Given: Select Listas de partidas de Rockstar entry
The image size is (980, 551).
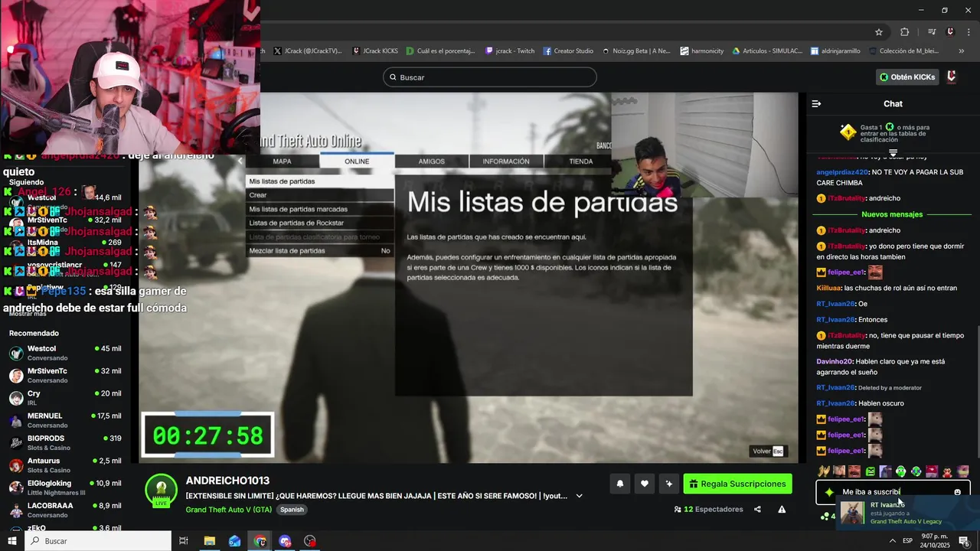Looking at the screenshot, I should [320, 223].
